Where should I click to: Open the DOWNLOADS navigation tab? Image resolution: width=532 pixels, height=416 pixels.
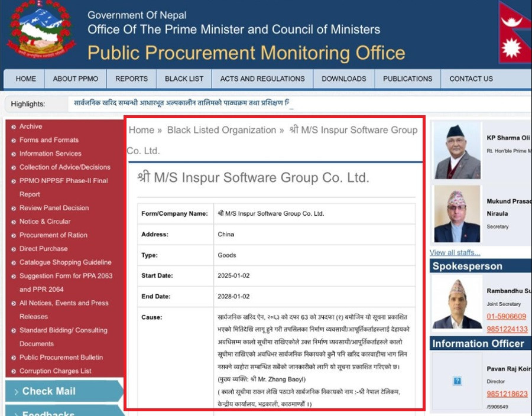pyautogui.click(x=343, y=79)
